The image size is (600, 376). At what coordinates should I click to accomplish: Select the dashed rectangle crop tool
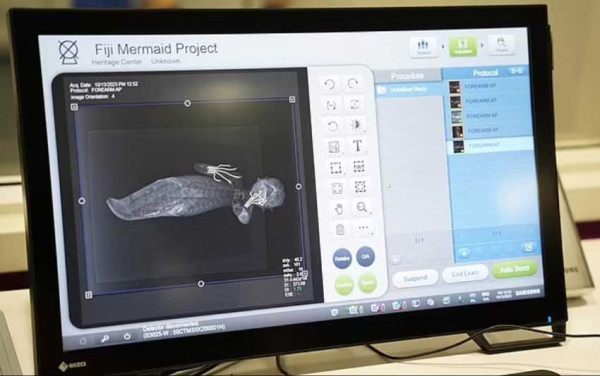(x=336, y=168)
